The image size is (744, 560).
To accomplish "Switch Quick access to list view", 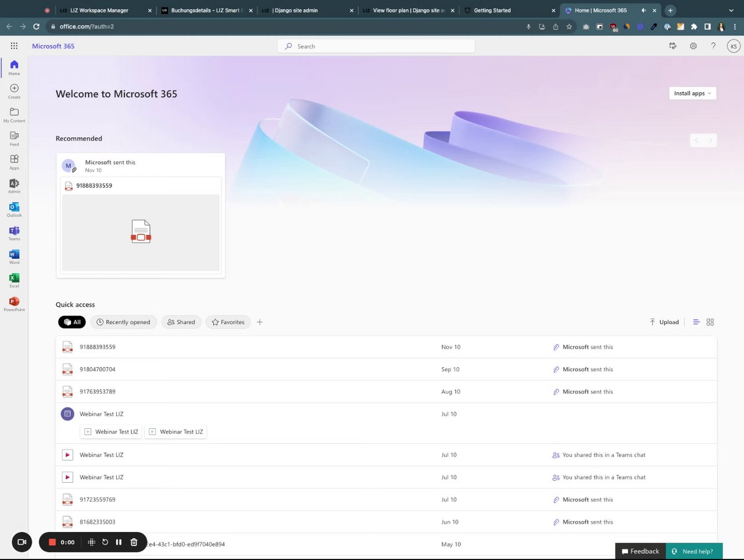I will click(696, 322).
